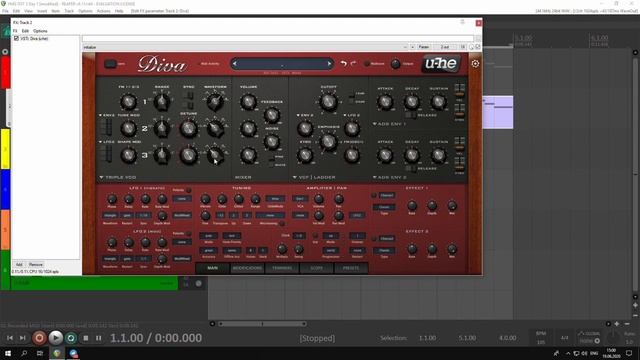This screenshot has width=640, height=360.
Task: Enable Effect 1 power LED
Action: tap(373, 196)
